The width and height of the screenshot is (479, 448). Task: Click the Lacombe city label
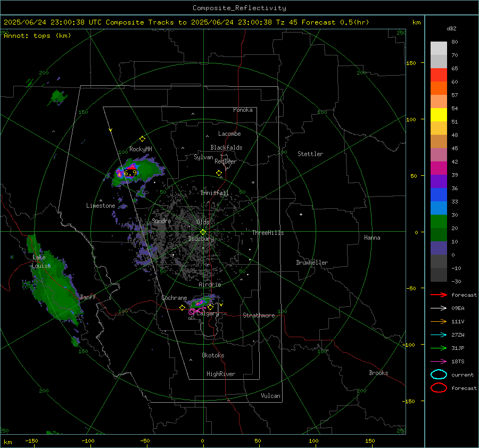229,134
